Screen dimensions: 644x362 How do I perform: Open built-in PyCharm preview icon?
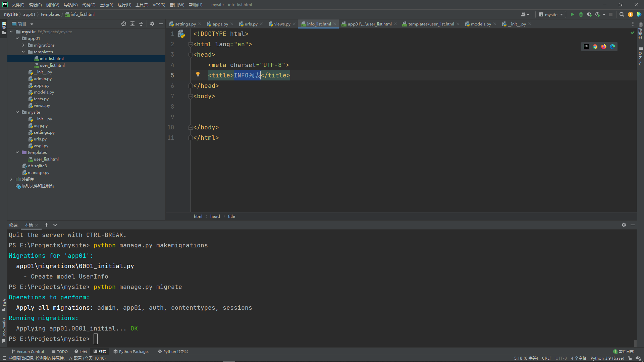(586, 47)
